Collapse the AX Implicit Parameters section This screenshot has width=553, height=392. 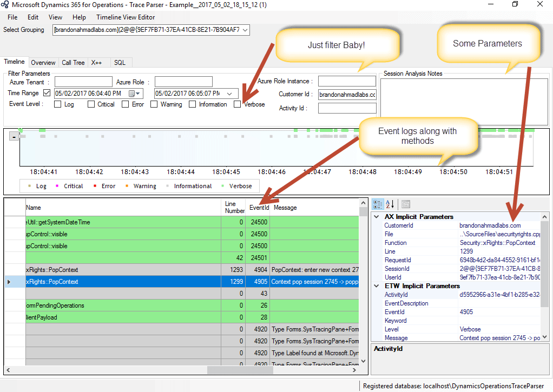pyautogui.click(x=377, y=216)
